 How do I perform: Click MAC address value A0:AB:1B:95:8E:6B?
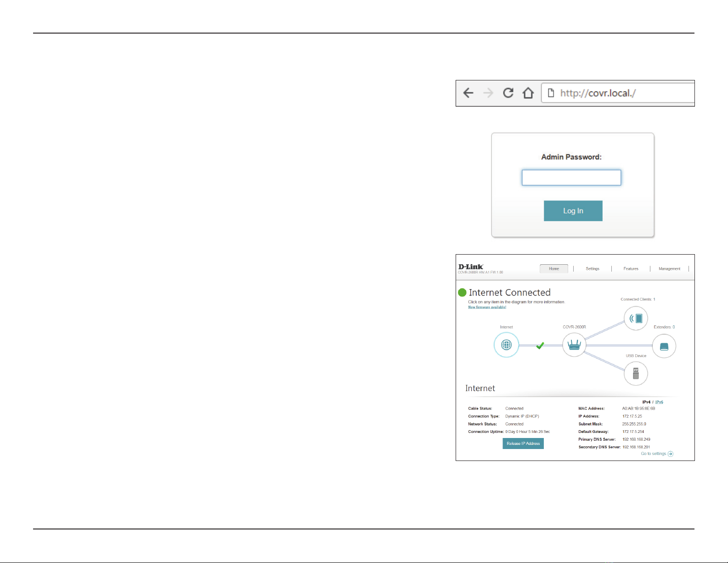pyautogui.click(x=638, y=409)
